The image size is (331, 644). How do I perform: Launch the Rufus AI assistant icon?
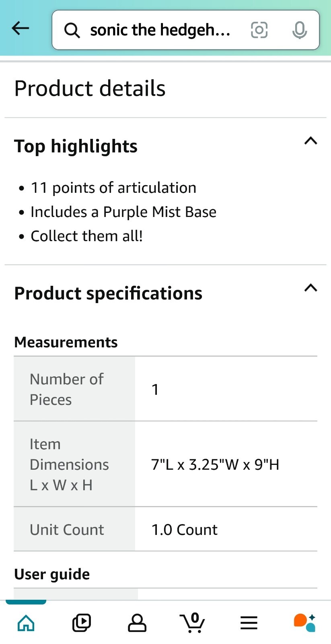click(304, 623)
